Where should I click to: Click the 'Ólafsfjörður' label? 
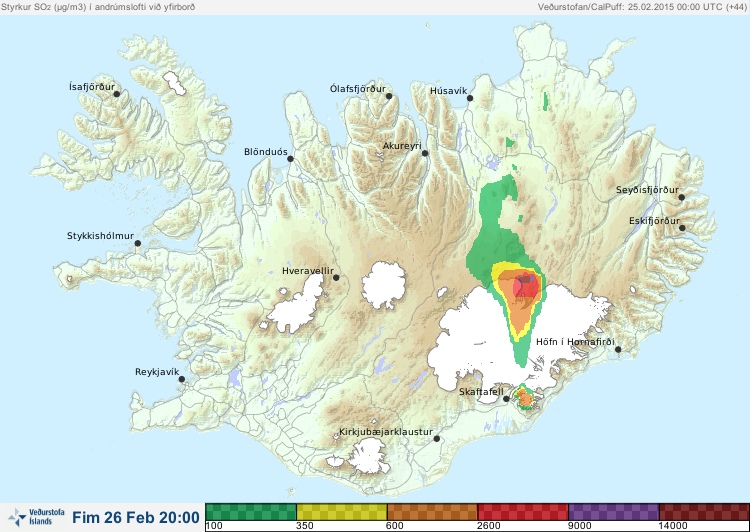coord(358,89)
